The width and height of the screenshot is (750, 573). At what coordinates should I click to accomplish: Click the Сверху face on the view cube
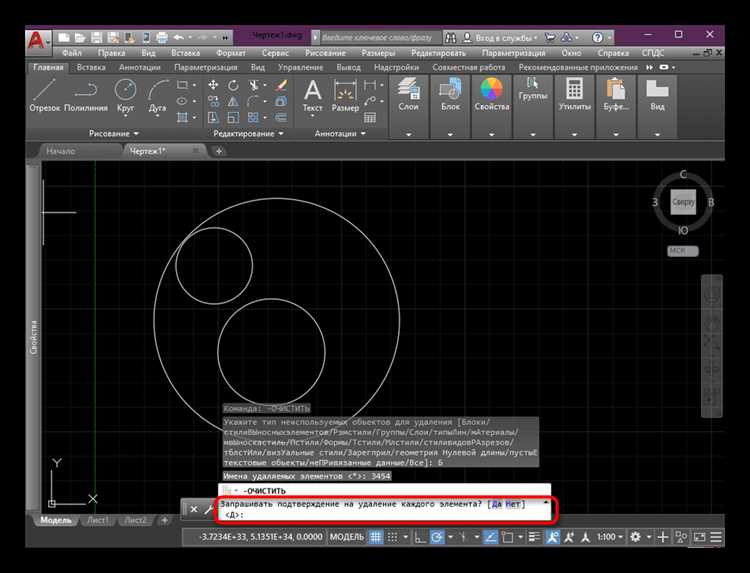[683, 202]
